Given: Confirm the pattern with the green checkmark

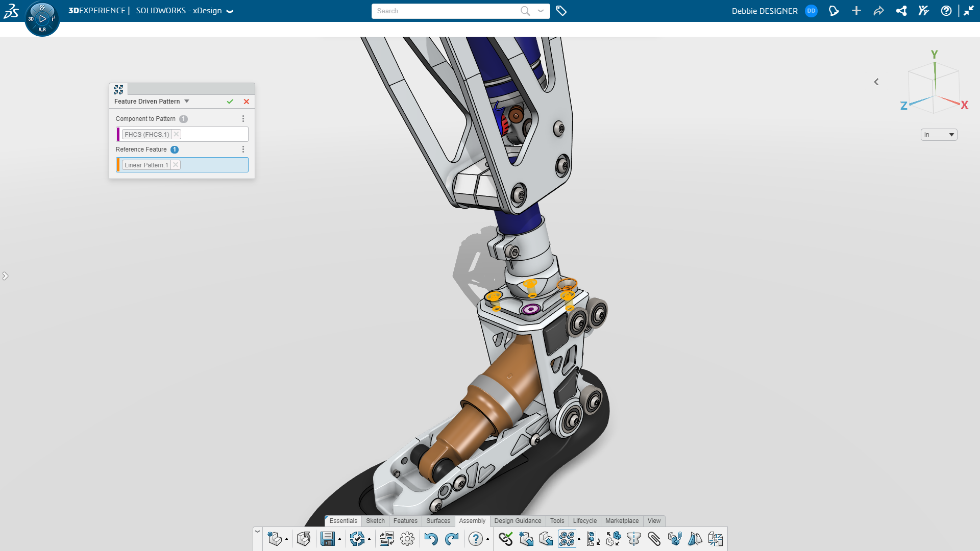Looking at the screenshot, I should (230, 102).
